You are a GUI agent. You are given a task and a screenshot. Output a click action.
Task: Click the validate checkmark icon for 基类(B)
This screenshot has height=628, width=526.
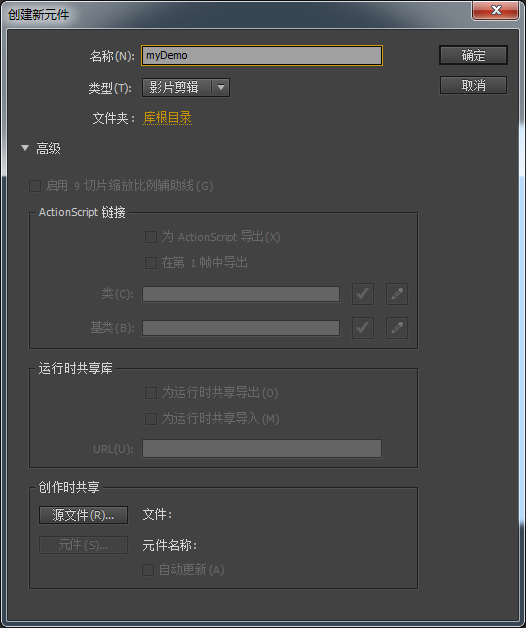pyautogui.click(x=363, y=328)
